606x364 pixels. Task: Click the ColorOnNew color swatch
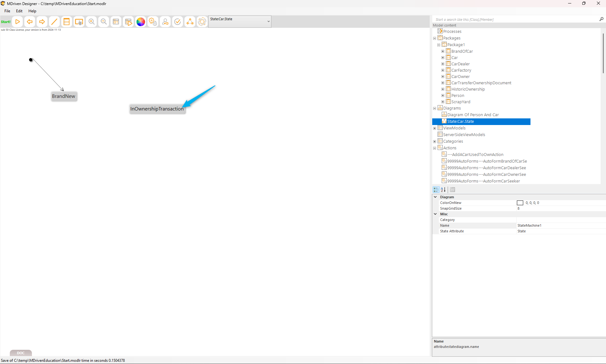[520, 203]
